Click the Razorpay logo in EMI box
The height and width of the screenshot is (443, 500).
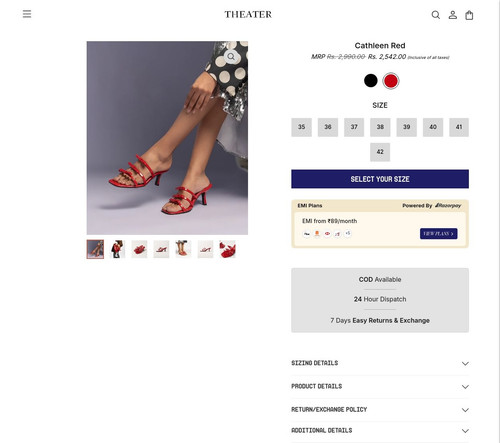(448, 205)
